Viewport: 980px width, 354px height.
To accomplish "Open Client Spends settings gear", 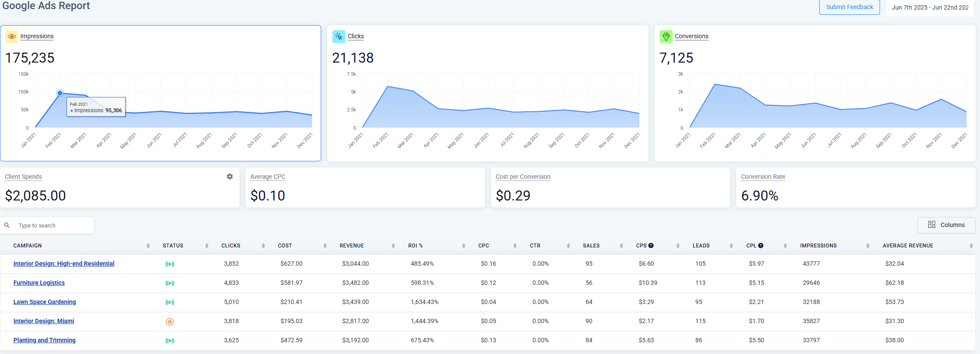I will [230, 177].
